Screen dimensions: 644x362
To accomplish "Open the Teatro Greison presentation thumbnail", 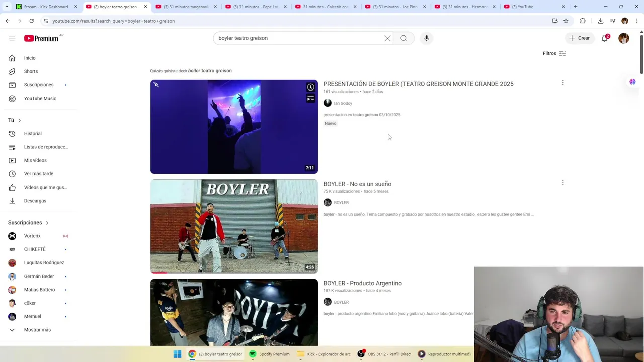I will 234,127.
